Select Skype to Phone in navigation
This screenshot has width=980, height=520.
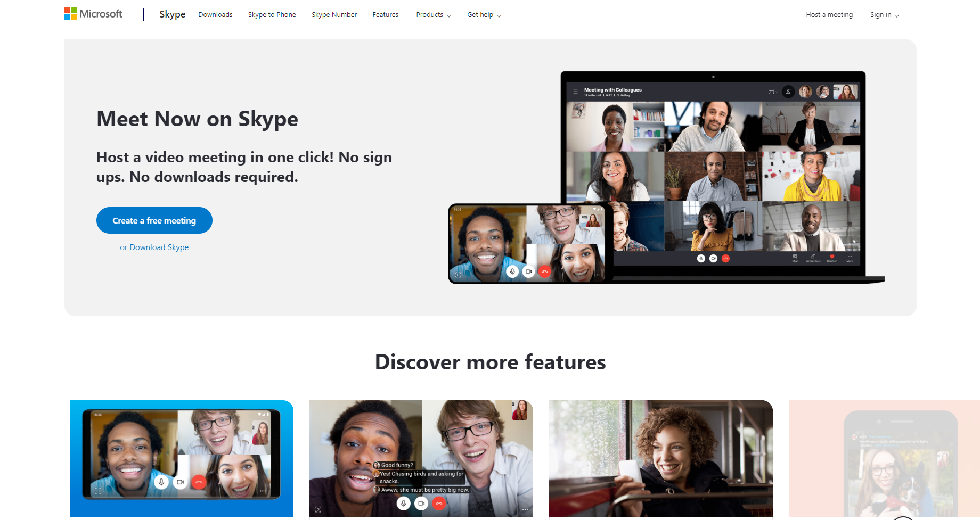click(x=272, y=15)
